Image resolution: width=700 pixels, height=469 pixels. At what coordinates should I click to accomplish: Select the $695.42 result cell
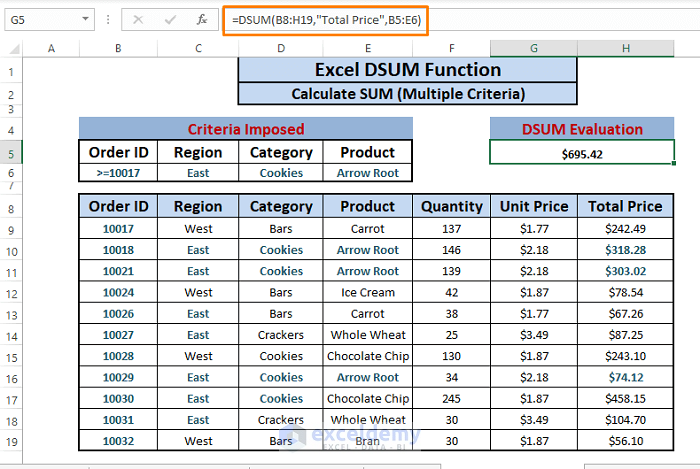click(581, 152)
